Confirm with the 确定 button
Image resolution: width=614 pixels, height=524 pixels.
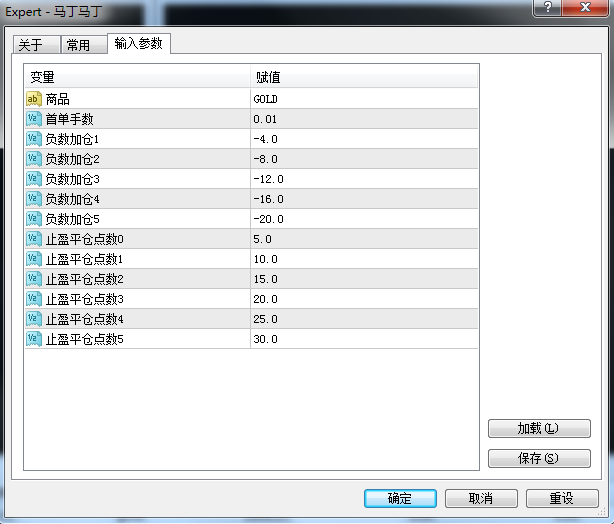399,498
